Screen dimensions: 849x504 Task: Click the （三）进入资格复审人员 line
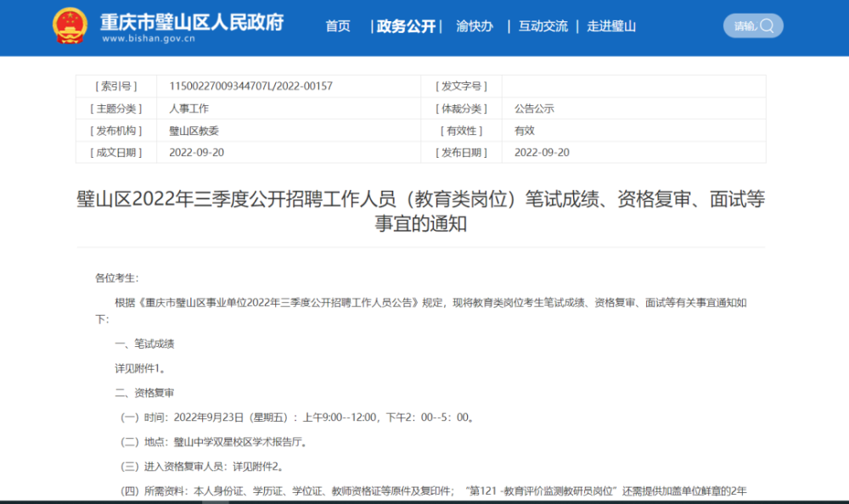202,467
